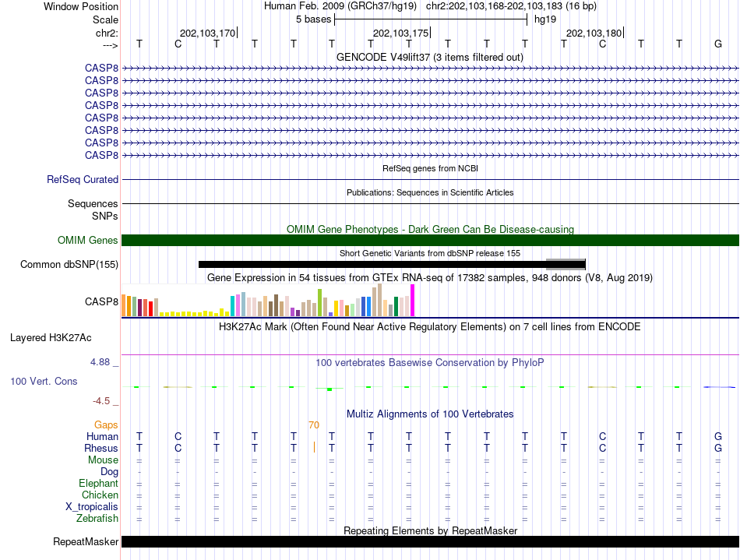
Task: Click the CASP8 label beside the GTEx chart
Action: (x=101, y=301)
